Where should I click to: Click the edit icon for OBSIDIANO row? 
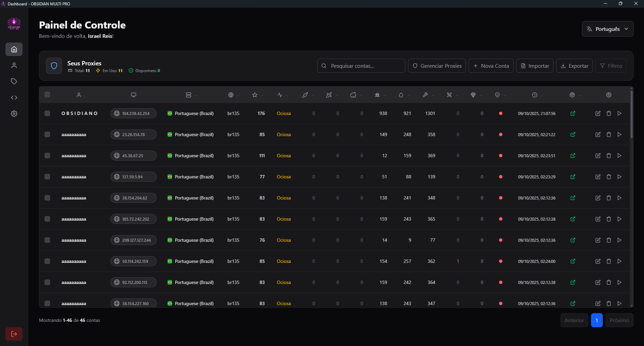tap(598, 113)
